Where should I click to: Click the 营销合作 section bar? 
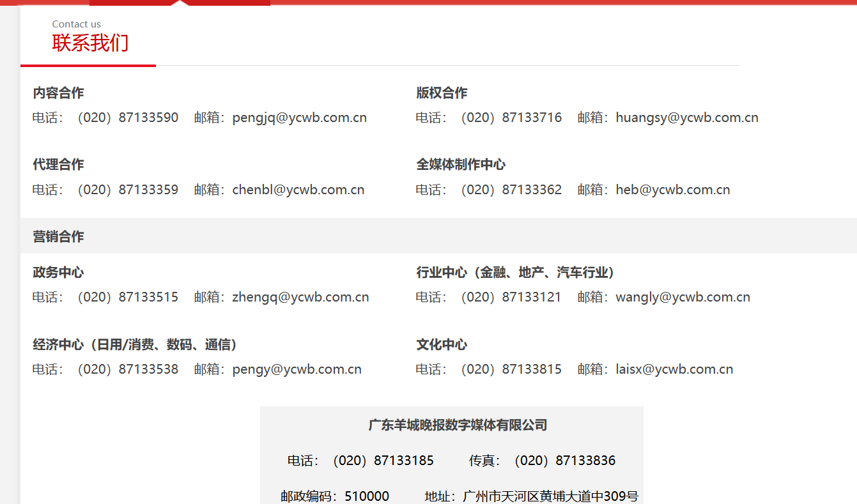58,236
